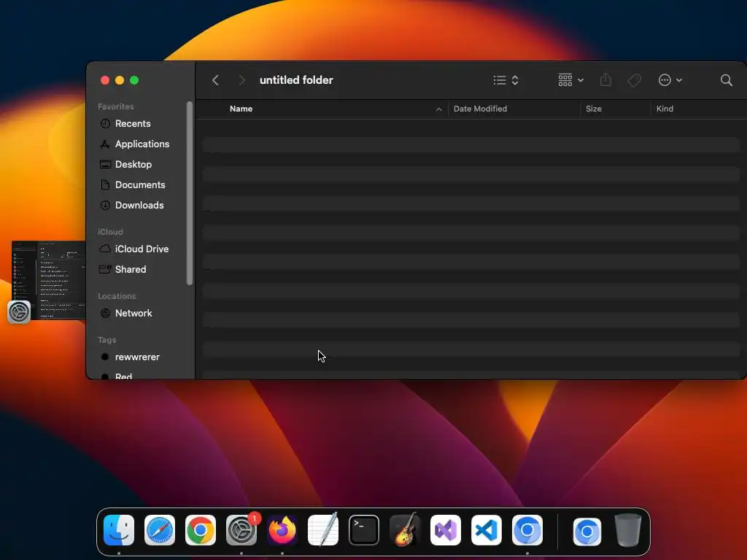Click the untitled folder window title
The height and width of the screenshot is (560, 747).
[x=296, y=80]
